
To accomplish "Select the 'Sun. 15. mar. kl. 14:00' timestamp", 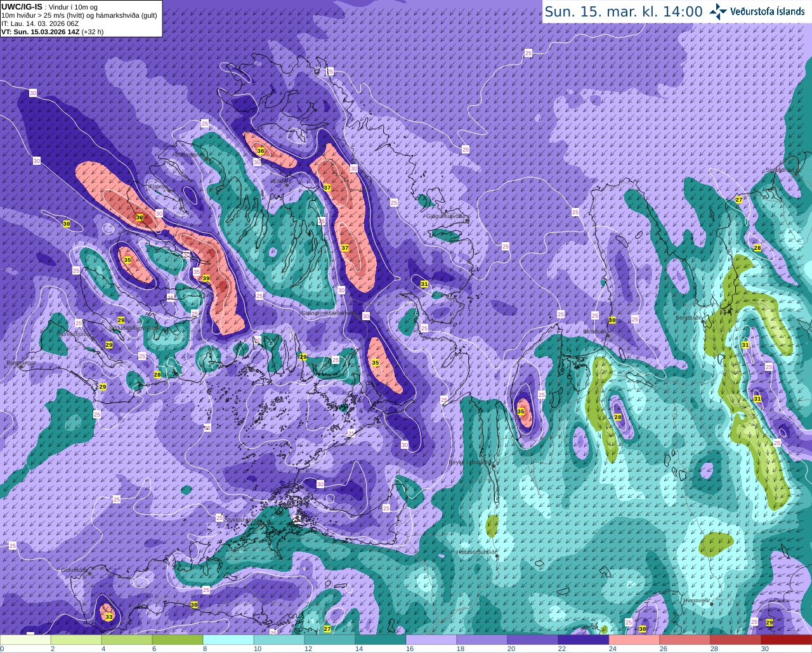I will [x=624, y=12].
